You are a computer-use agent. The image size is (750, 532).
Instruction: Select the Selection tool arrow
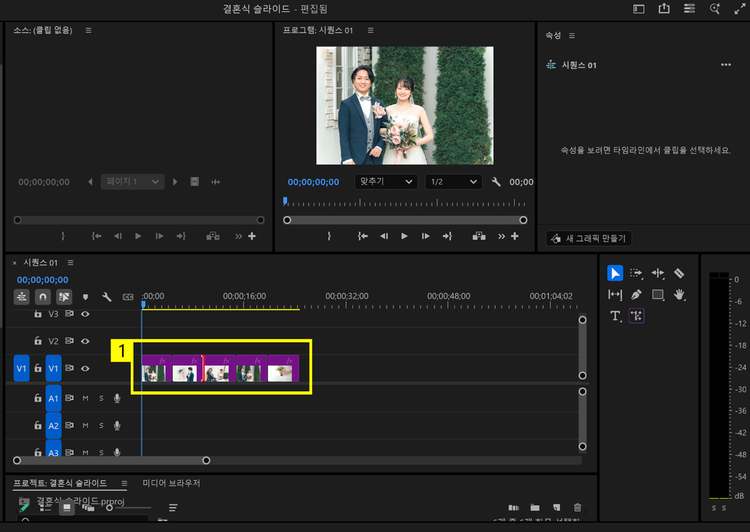tap(615, 273)
